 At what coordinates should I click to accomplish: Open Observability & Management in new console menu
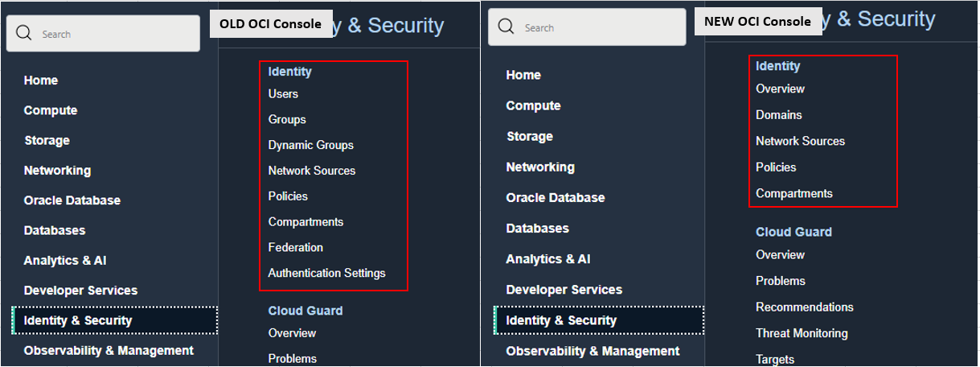[593, 351]
